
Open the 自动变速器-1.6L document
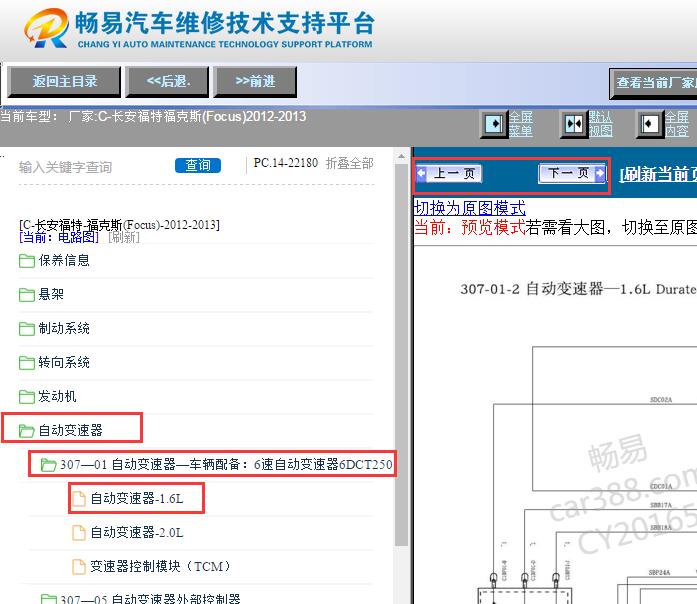point(137,499)
